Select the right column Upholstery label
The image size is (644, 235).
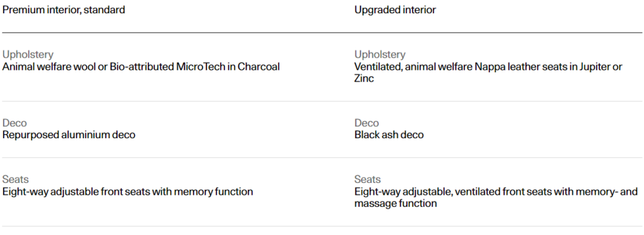(x=380, y=55)
